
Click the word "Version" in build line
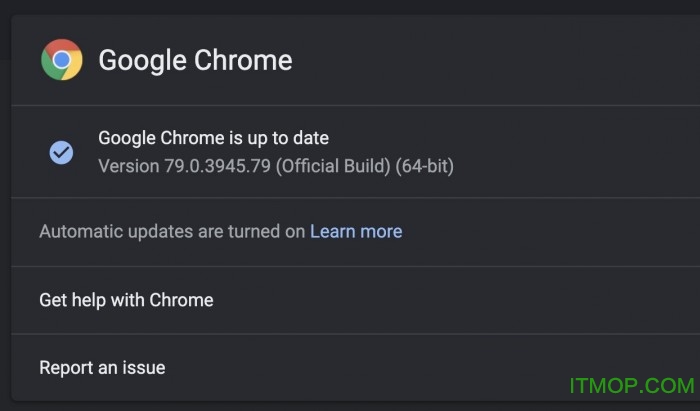point(128,166)
